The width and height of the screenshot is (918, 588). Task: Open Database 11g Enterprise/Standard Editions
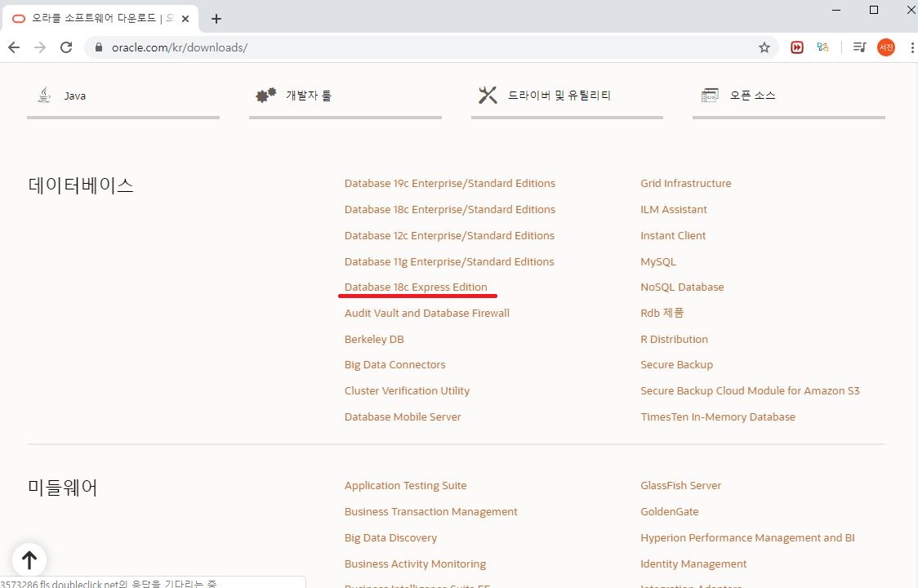click(x=449, y=262)
